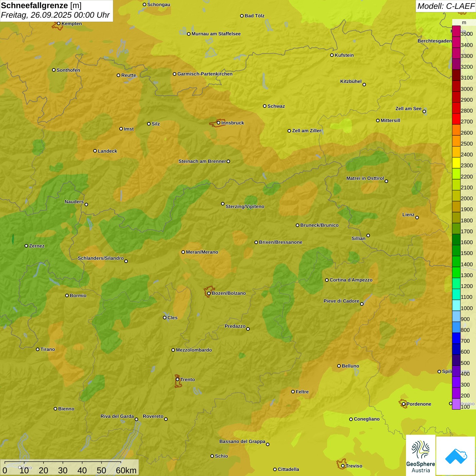
Task: Click the Modell: C-LAEF label
Action: pyautogui.click(x=446, y=6)
